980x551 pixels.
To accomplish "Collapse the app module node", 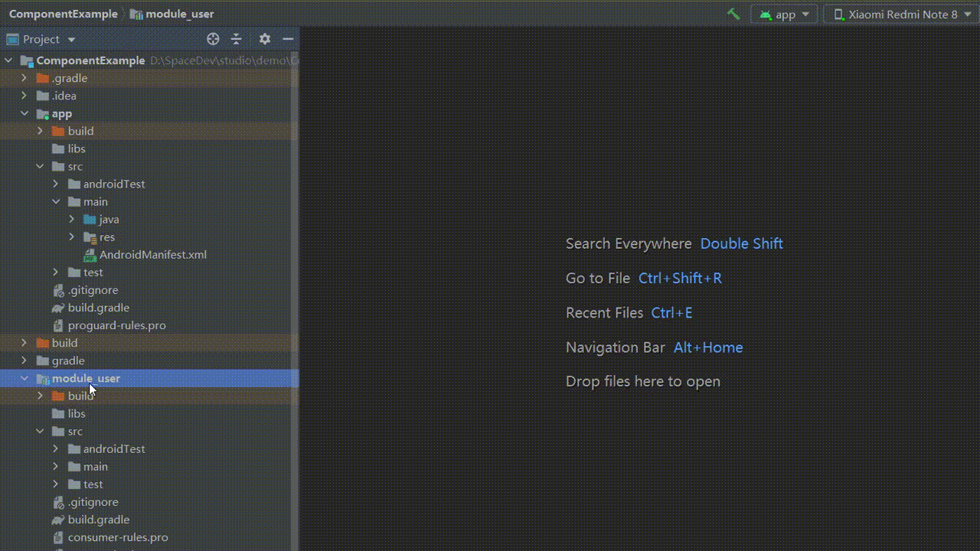I will [x=24, y=113].
